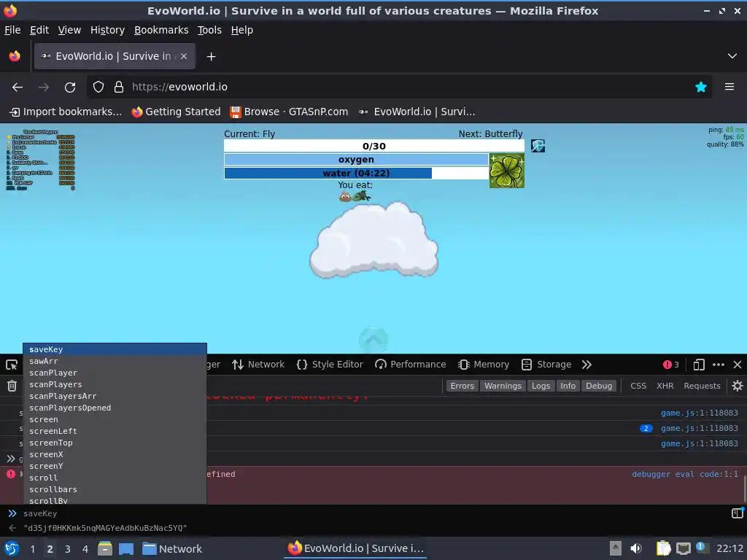Image resolution: width=747 pixels, height=560 pixels.
Task: Open the Getting Started bookmark
Action: [177, 112]
